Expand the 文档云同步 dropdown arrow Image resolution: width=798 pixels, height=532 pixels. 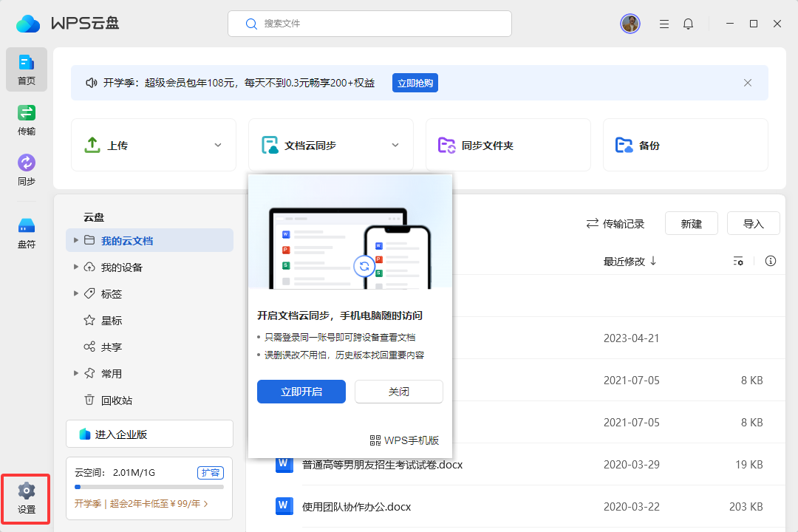tap(395, 145)
